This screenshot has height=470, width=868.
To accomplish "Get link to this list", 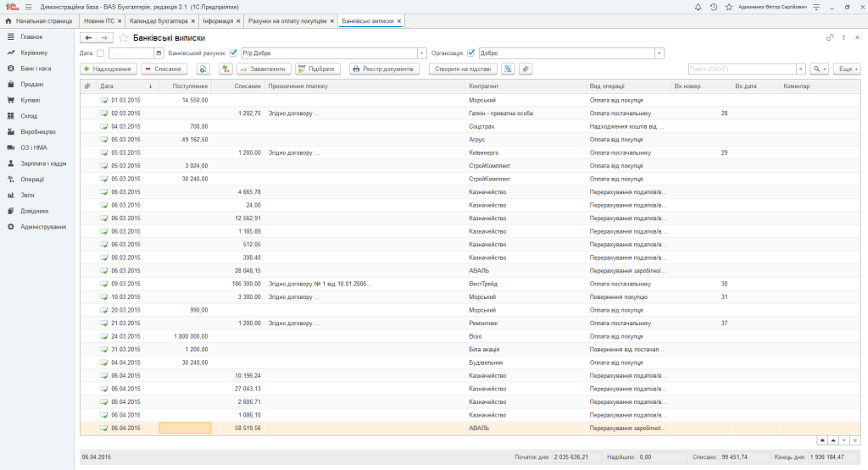I will click(x=830, y=37).
